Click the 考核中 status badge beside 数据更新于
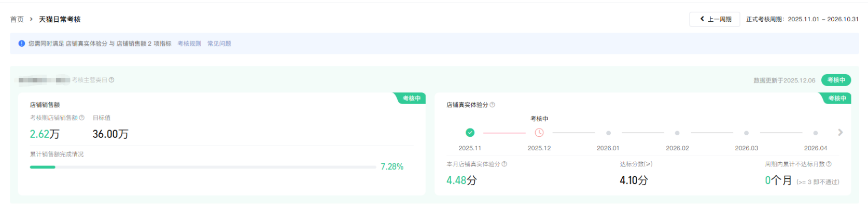This screenshot has height=212, width=868. [836, 80]
